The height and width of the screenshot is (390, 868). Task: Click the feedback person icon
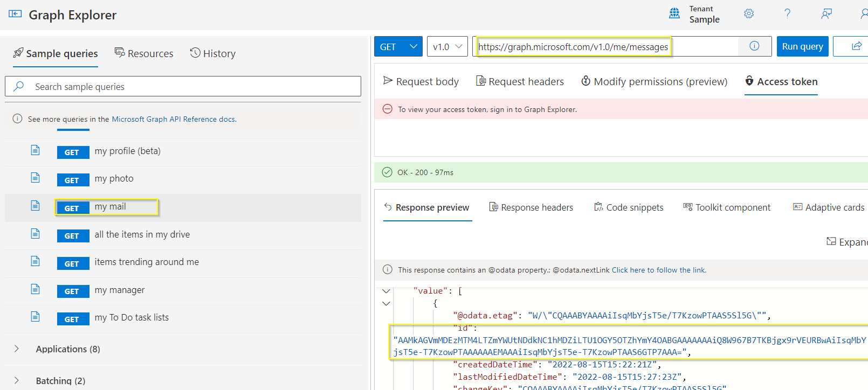tap(826, 13)
